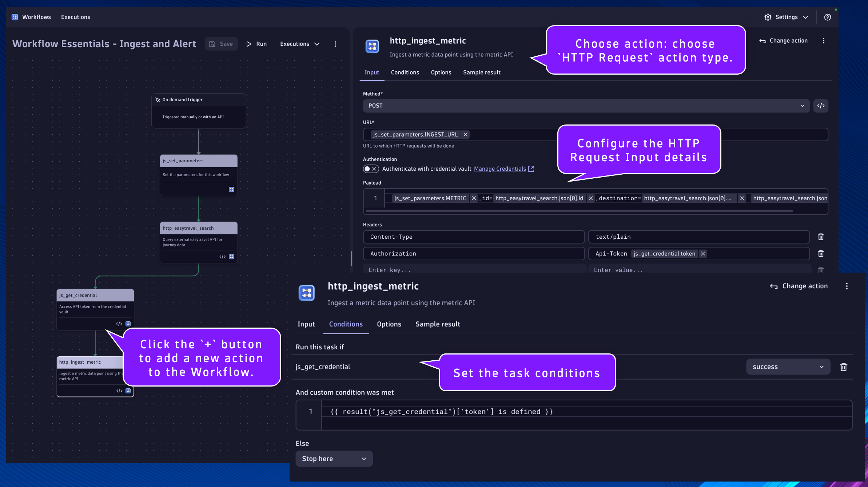Select lower Conditions tab
The image size is (868, 487).
click(346, 324)
